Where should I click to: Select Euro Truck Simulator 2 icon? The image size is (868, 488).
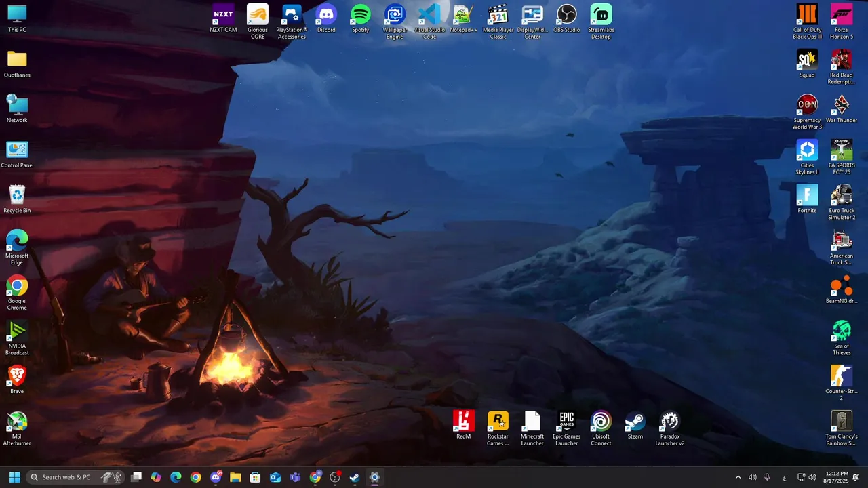click(842, 202)
